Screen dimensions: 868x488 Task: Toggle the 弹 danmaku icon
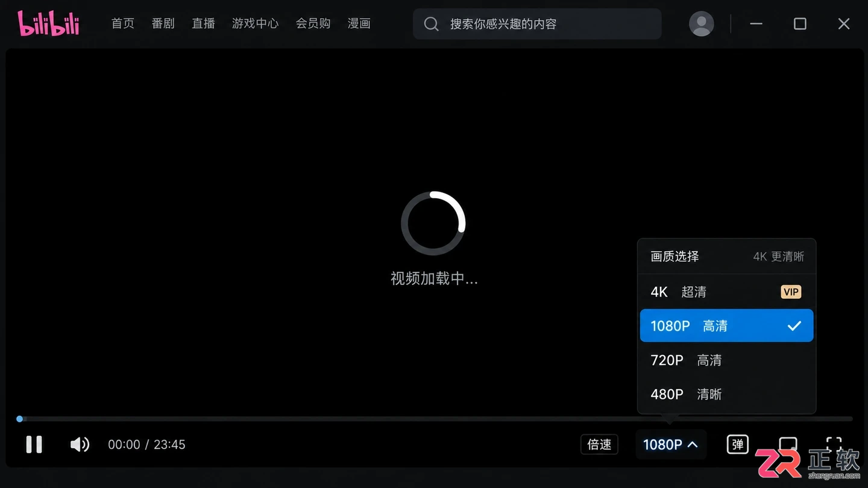[x=737, y=445]
